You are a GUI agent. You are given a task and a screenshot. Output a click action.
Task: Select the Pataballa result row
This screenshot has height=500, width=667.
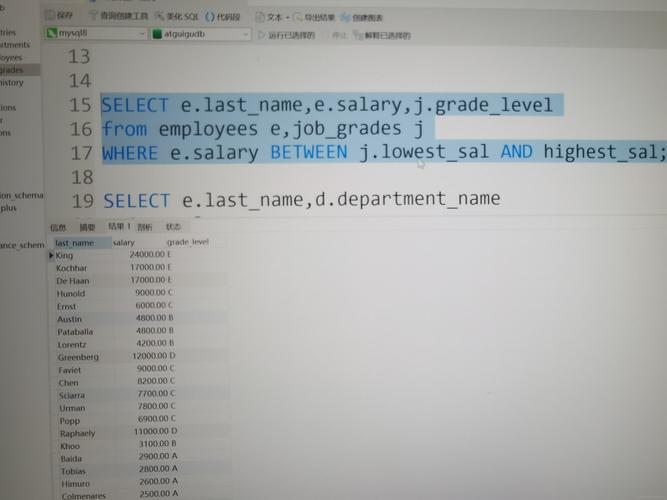139,331
